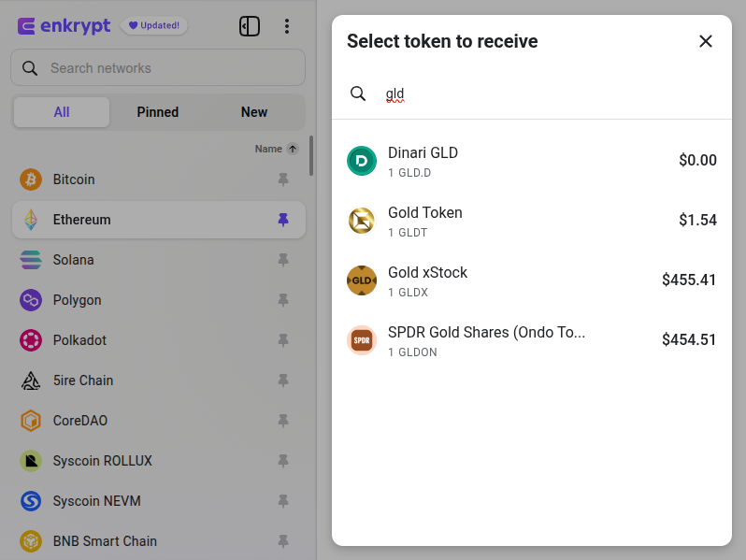Viewport: 746px width, 560px height.
Task: Select Syscoin NEVM network label
Action: 96,501
